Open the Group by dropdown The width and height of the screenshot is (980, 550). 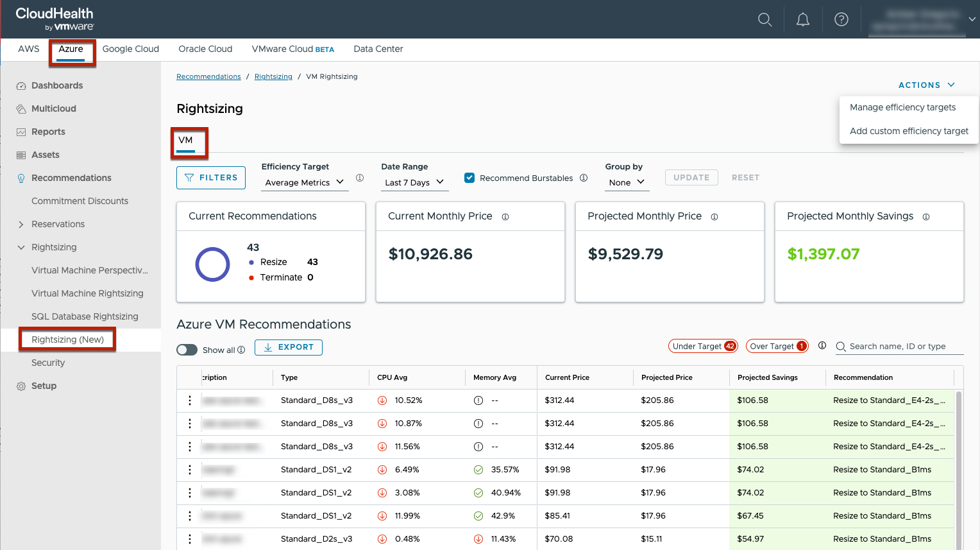[x=627, y=182]
